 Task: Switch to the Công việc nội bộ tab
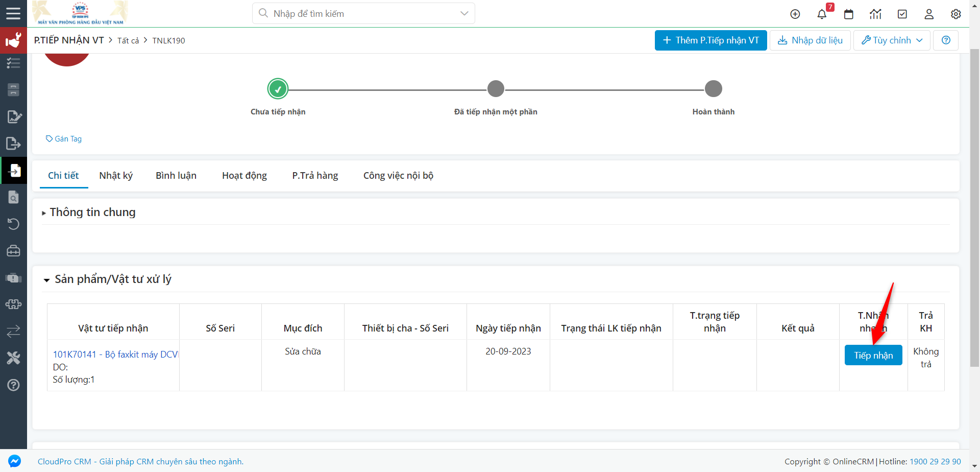pyautogui.click(x=398, y=176)
